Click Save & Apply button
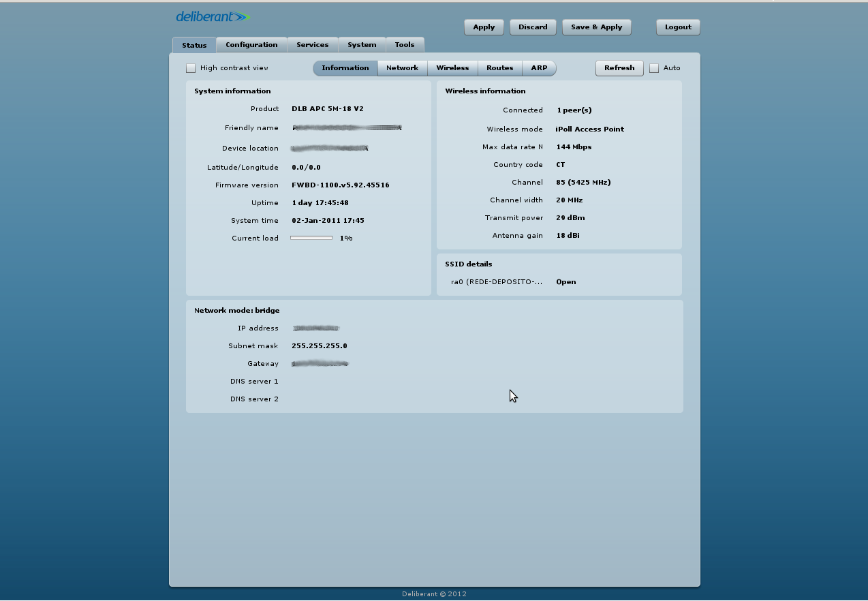 coord(596,27)
